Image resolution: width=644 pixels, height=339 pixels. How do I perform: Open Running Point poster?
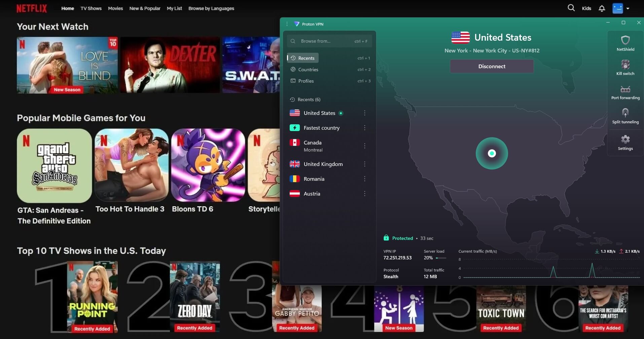click(x=92, y=297)
